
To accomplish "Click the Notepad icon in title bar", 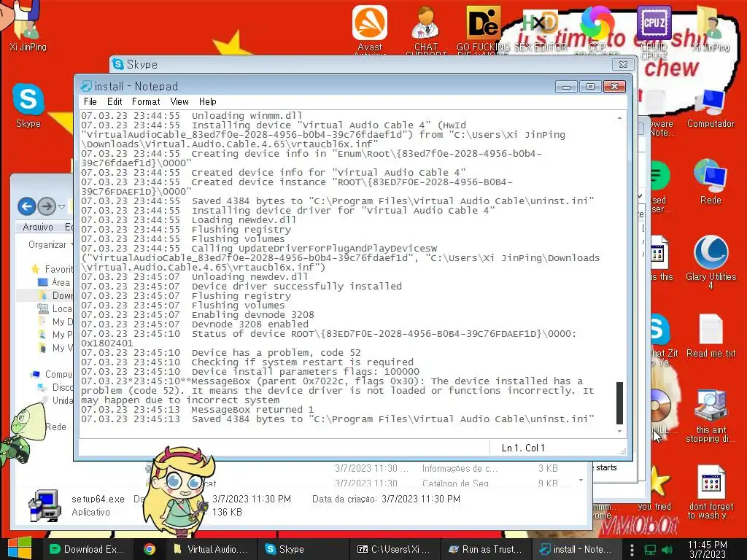I will pyautogui.click(x=86, y=86).
